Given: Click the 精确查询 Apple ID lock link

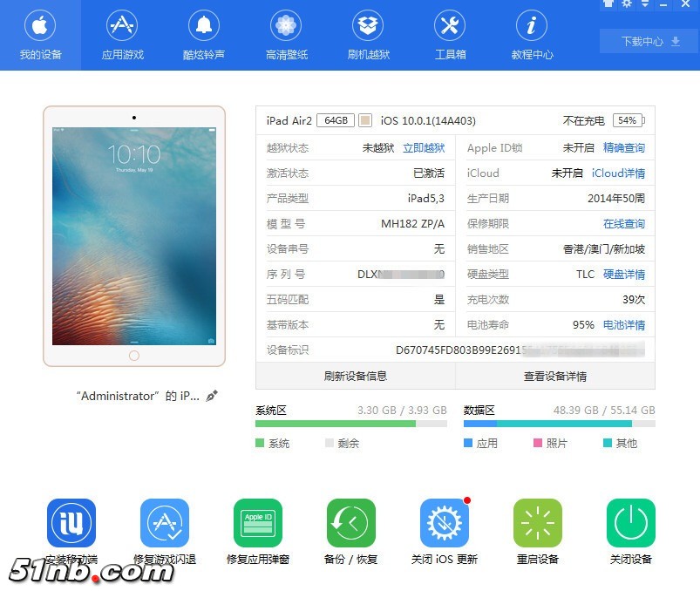Looking at the screenshot, I should [x=623, y=148].
